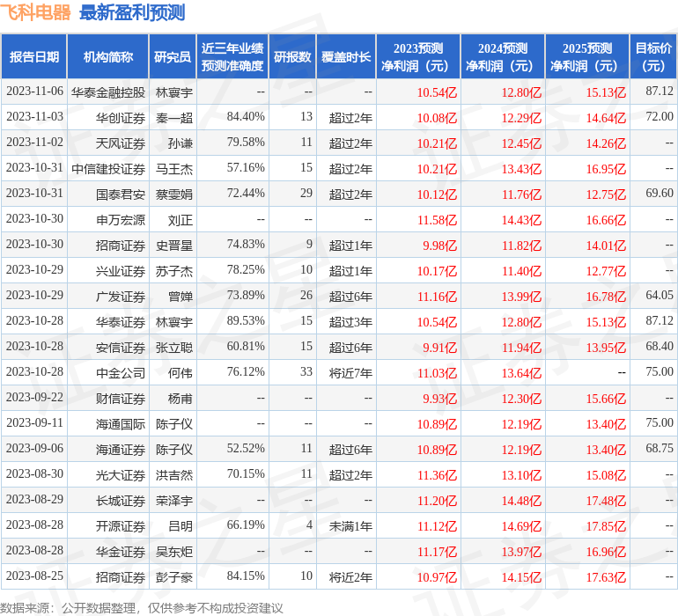Click the 2024预测净利润 header

pos(503,56)
